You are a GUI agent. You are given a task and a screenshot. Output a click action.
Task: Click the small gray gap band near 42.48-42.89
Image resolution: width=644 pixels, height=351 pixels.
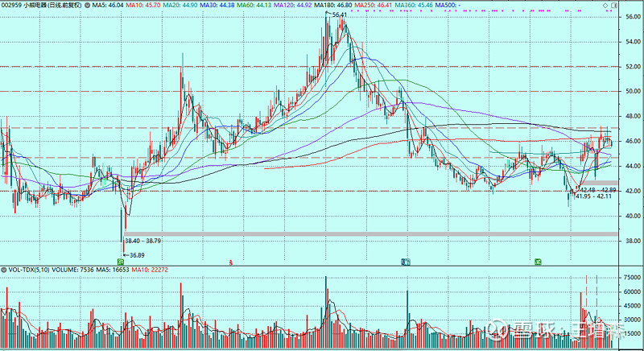click(600, 183)
